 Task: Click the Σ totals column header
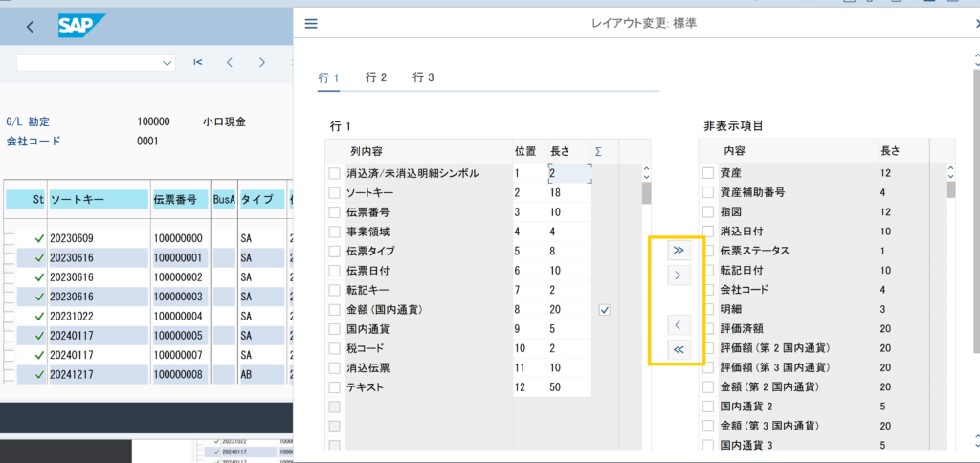[599, 151]
